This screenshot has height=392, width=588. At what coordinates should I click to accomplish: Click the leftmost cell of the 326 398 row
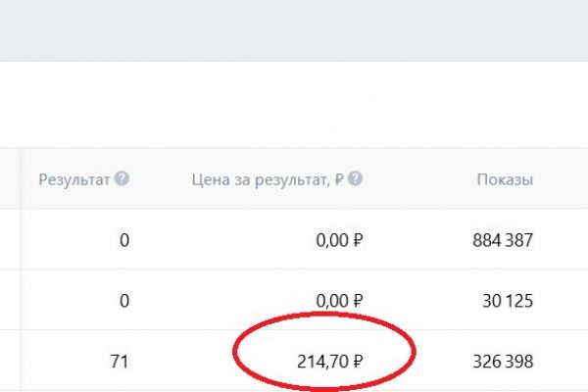(9, 361)
